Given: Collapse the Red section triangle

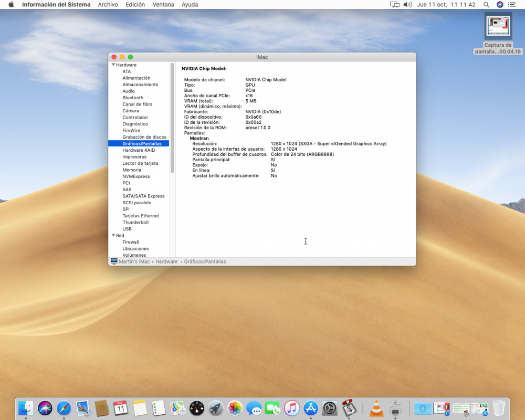Looking at the screenshot, I should click(113, 235).
